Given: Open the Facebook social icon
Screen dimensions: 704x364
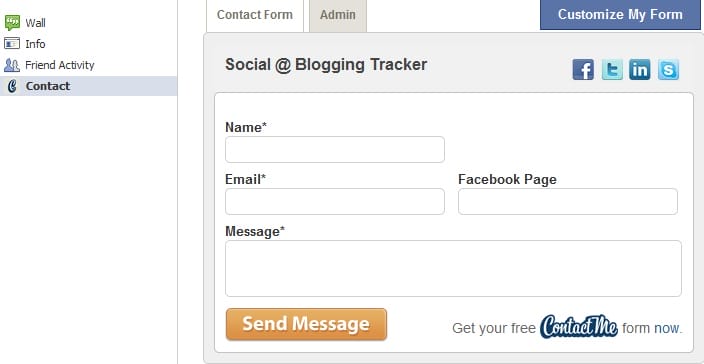Looking at the screenshot, I should coord(583,70).
